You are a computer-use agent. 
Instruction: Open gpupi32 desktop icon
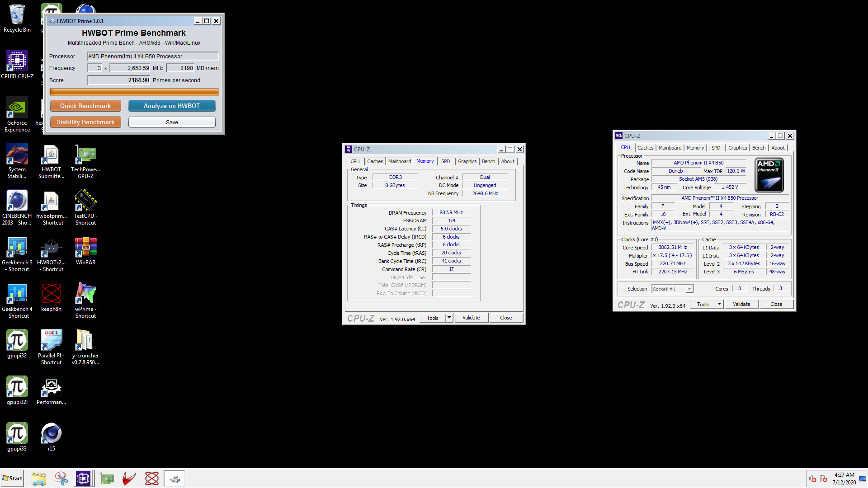coord(17,344)
